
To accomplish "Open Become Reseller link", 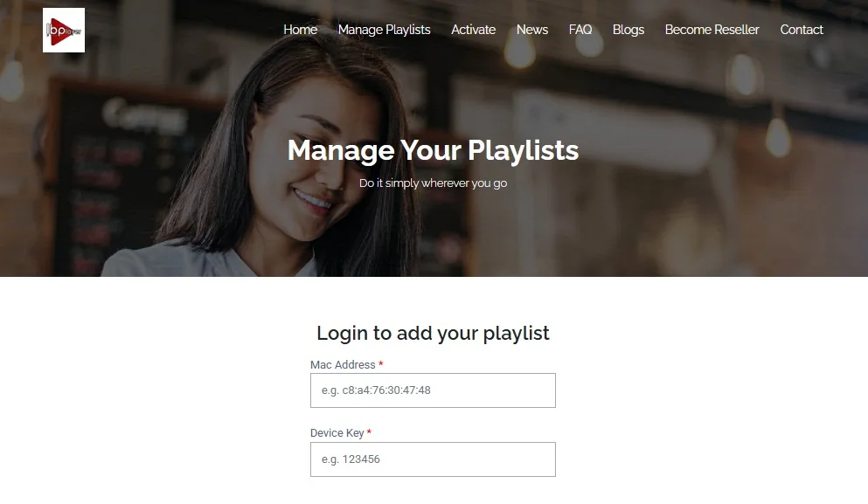I will tap(712, 30).
